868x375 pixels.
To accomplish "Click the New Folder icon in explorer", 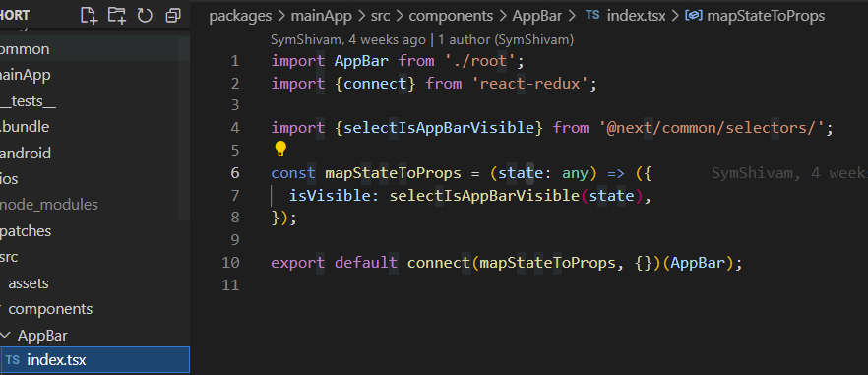I will tap(117, 15).
